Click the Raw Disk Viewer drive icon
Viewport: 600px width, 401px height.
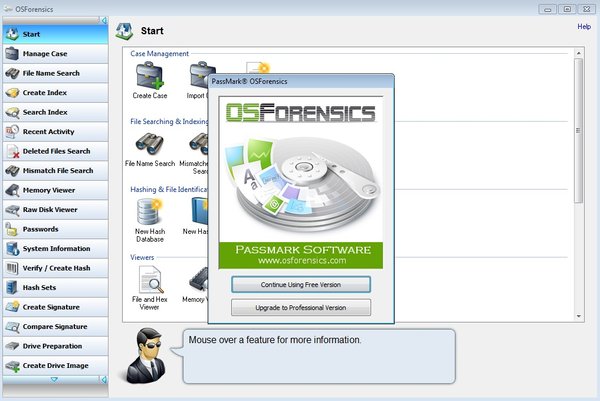coord(13,210)
